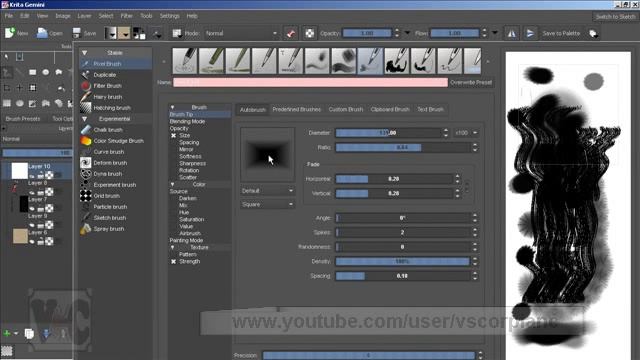Click the Diameter slider

point(388,133)
